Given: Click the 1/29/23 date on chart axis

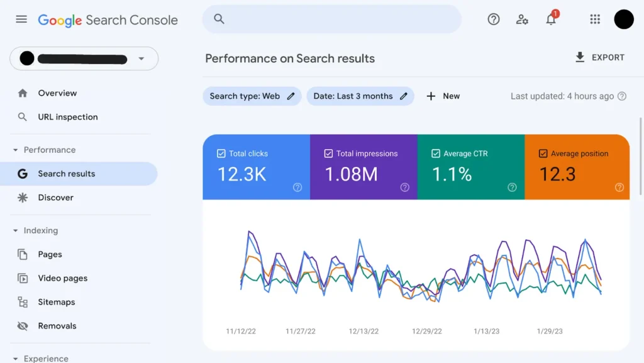Looking at the screenshot, I should [550, 332].
